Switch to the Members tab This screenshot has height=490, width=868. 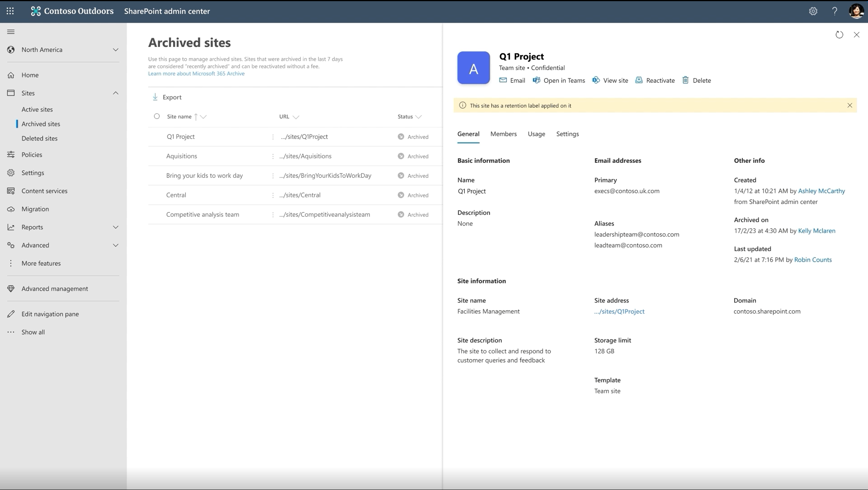[x=503, y=134]
